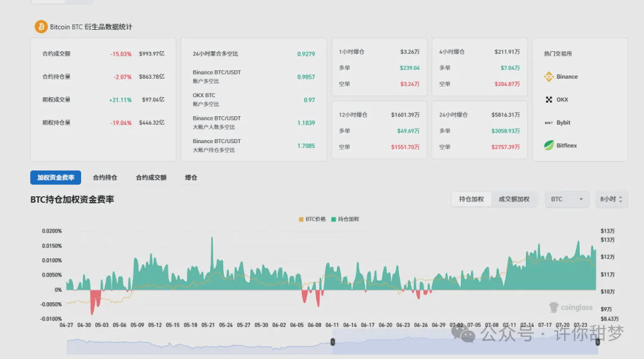Click OKX BTC 账户多空比 value 0.97

pyautogui.click(x=309, y=100)
